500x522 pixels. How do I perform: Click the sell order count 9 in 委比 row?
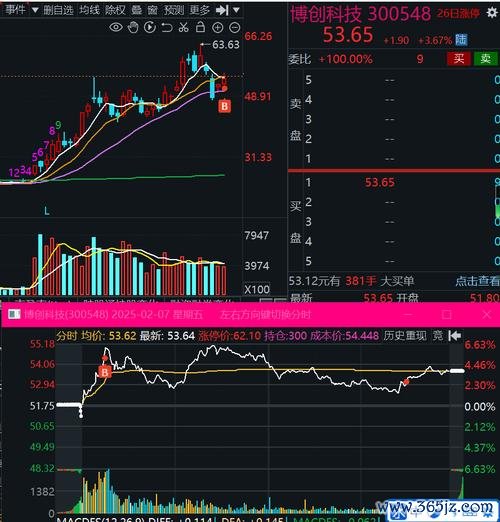(x=420, y=59)
